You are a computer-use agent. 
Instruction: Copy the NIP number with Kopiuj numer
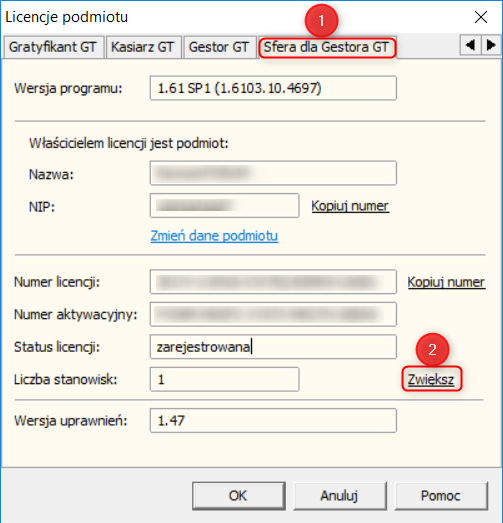point(350,206)
